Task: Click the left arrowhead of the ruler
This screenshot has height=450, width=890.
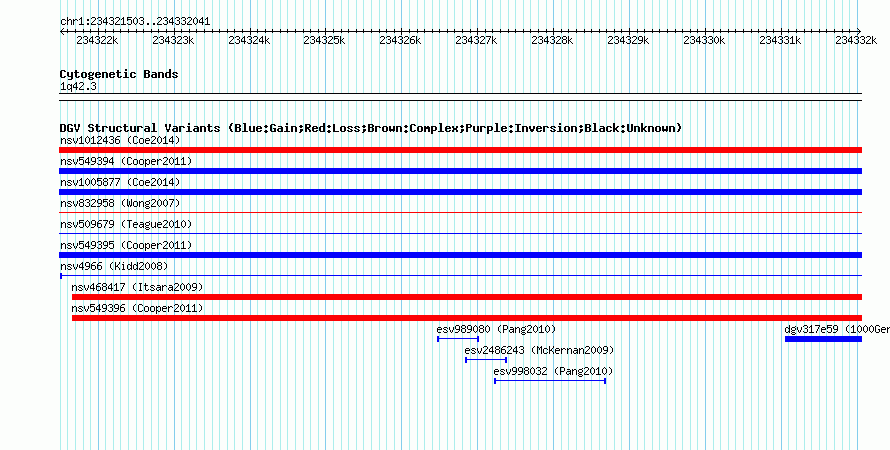Action: [x=62, y=32]
